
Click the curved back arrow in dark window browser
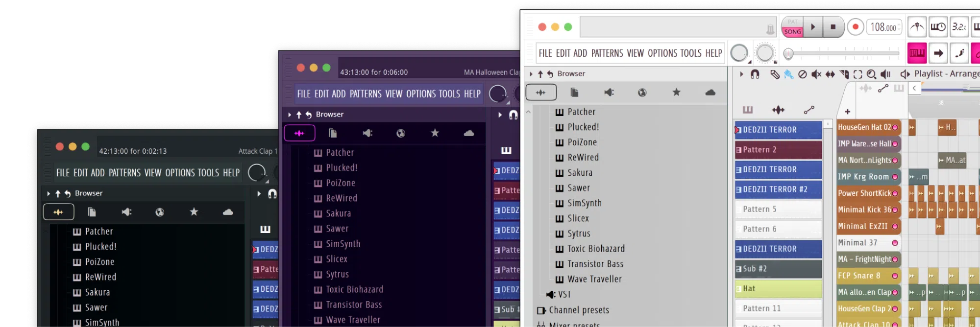(x=67, y=194)
